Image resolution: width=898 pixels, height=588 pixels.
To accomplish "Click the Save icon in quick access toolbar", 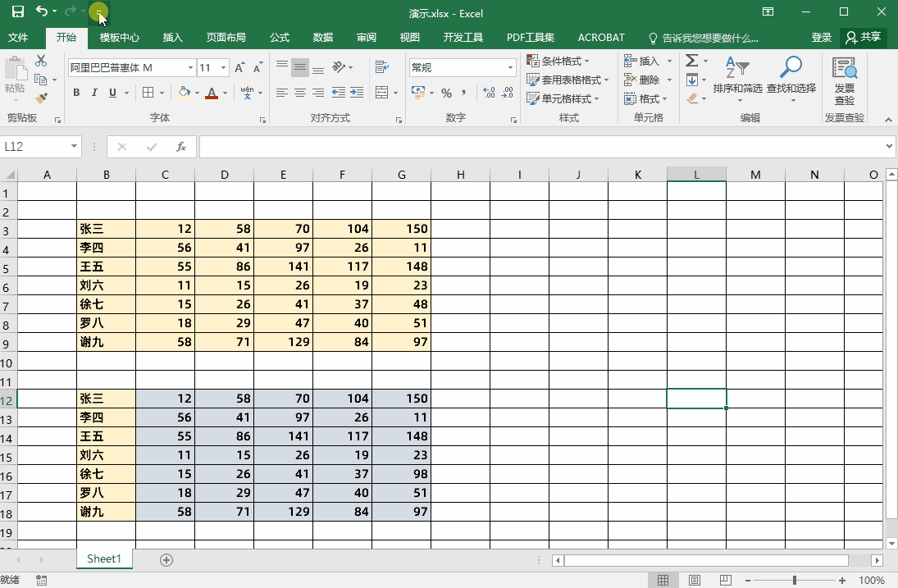I will [18, 11].
